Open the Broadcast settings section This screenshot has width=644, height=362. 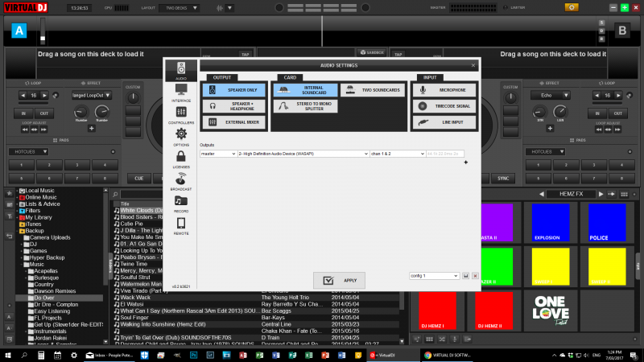[181, 182]
